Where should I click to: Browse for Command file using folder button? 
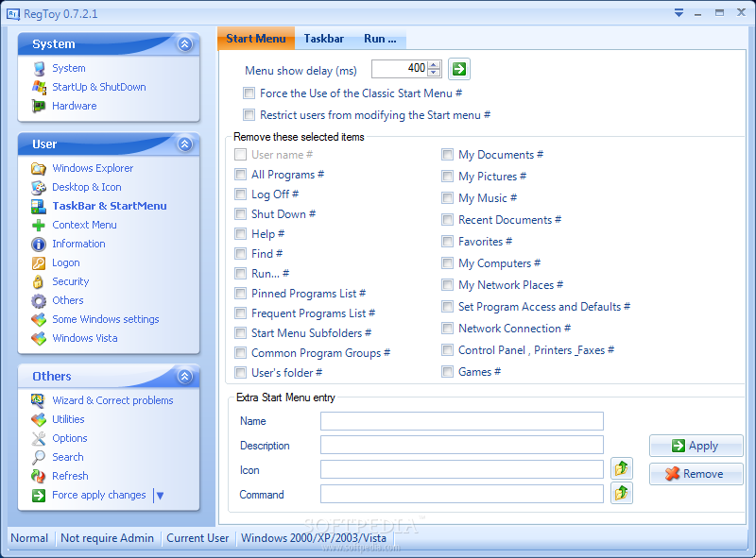[x=622, y=493]
